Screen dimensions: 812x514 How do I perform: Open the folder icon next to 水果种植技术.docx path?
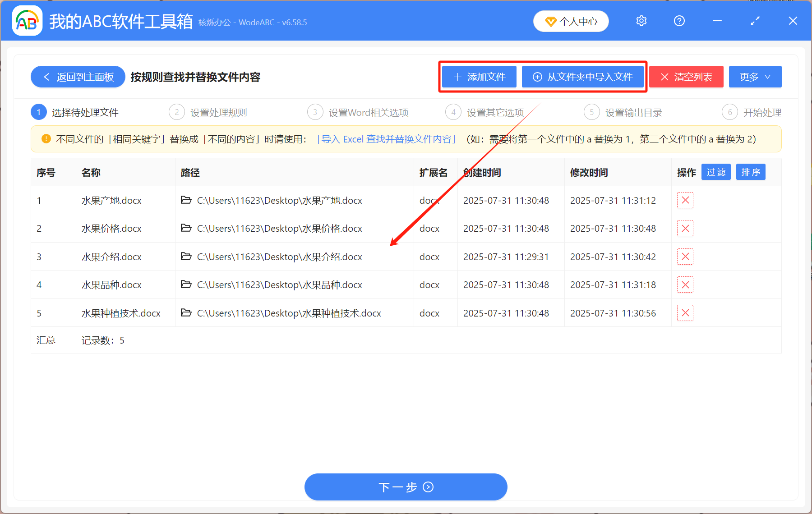click(186, 312)
